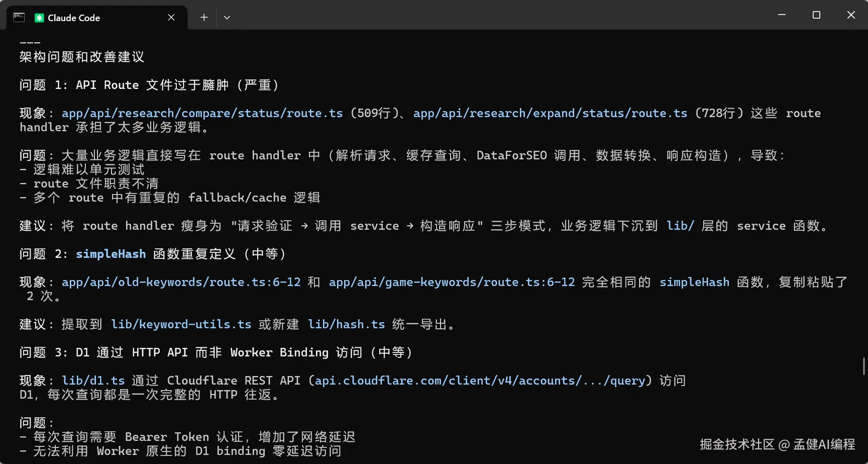Screen dimensions: 868x464
Task: Open app/api/research/compare/status/route.ts path
Action: [x=202, y=113]
